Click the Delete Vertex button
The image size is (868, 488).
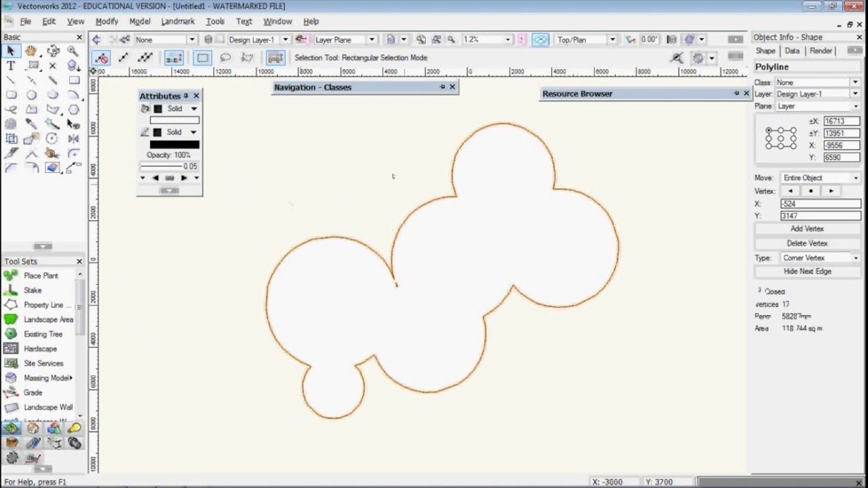(x=807, y=243)
